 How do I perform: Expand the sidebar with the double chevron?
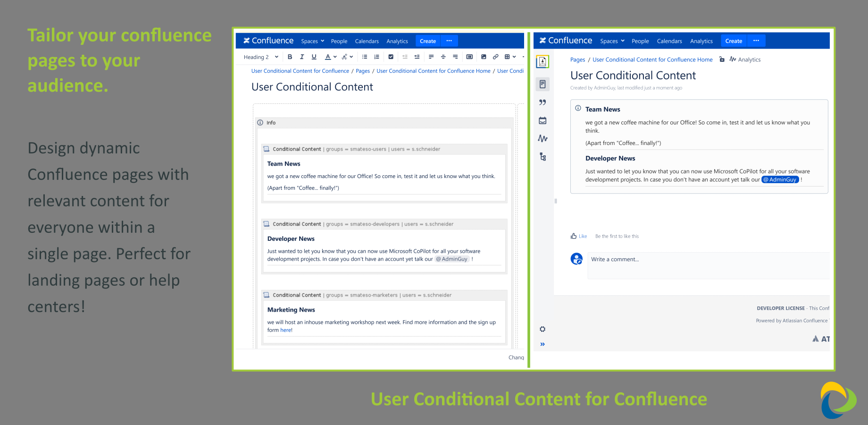[x=542, y=344]
